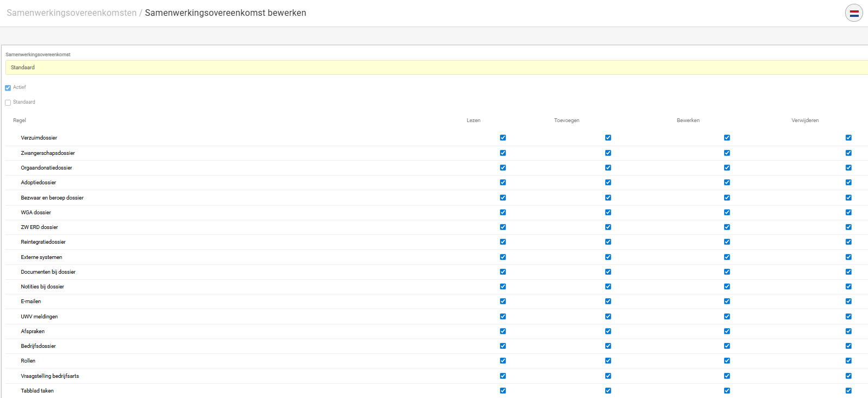Toggle Toevoegen for WGA dossier
The height and width of the screenshot is (398, 868).
608,213
